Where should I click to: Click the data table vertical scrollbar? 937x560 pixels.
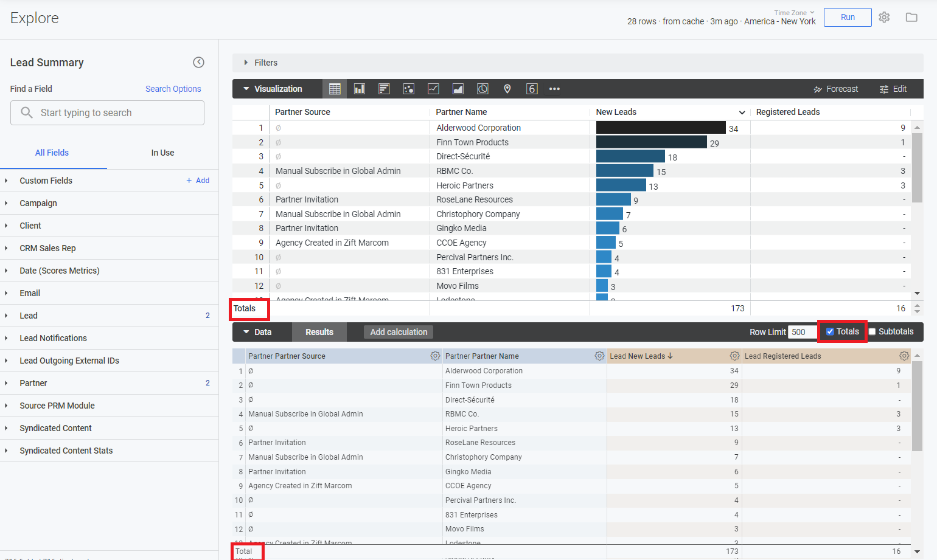pos(917,406)
